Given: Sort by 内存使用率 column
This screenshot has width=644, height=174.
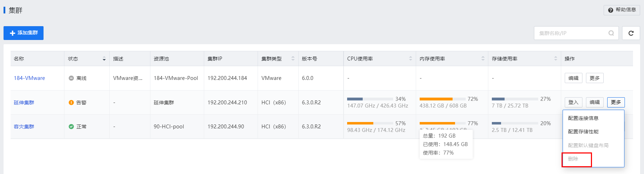Looking at the screenshot, I should pos(483,59).
